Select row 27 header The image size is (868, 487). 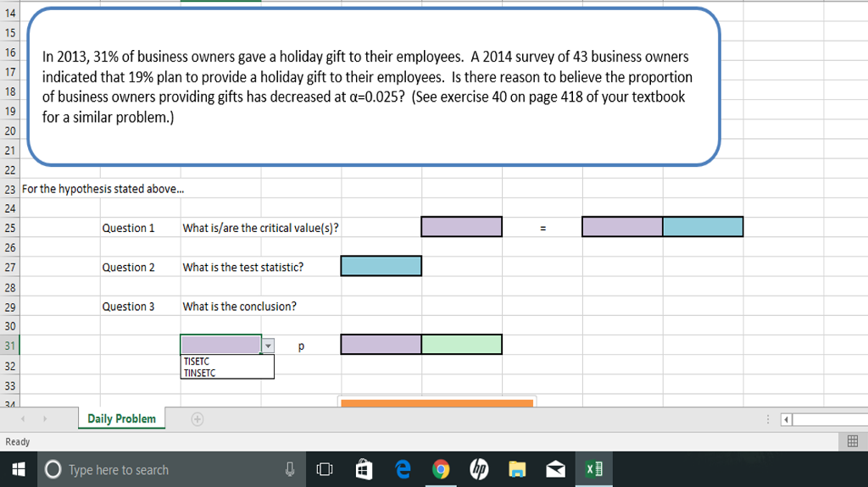click(10, 268)
